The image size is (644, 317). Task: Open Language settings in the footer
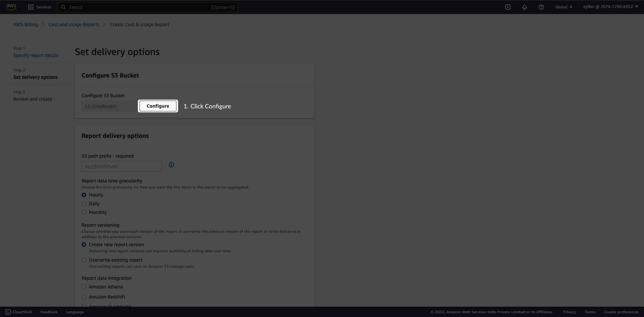coord(75,312)
